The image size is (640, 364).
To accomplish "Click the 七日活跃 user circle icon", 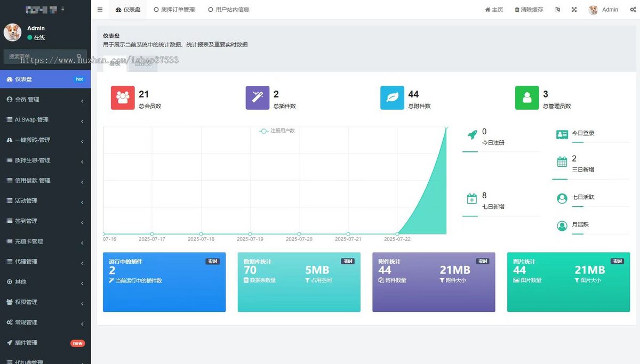I will pyautogui.click(x=562, y=198).
